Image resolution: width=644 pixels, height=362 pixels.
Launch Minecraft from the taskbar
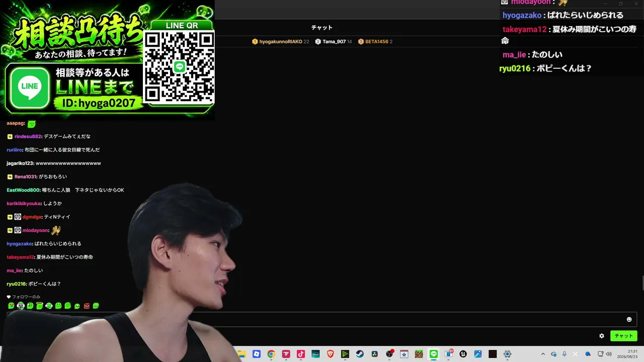pos(419,354)
